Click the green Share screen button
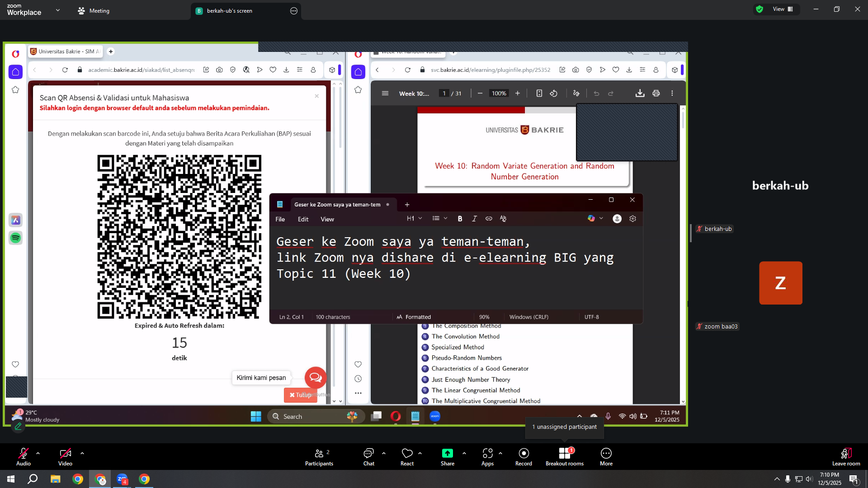The image size is (868, 488). click(x=448, y=456)
